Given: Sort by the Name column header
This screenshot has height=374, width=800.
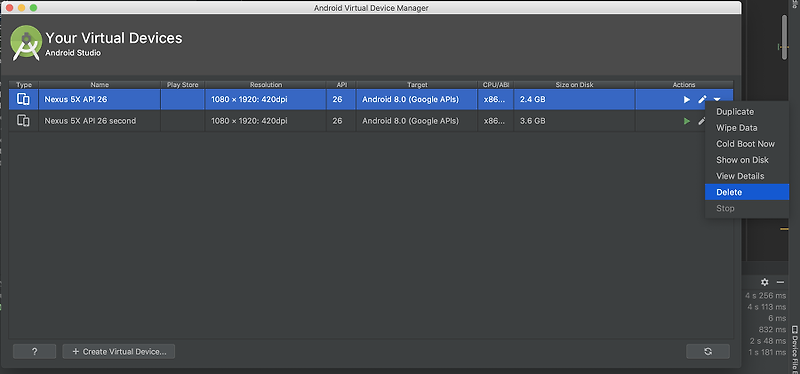Looking at the screenshot, I should click(x=99, y=85).
